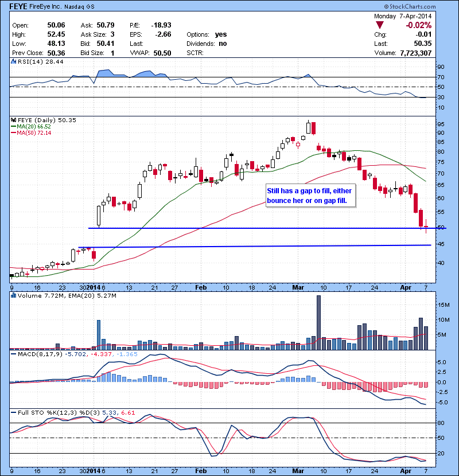
Task: Click the Chg value -0.01
Action: pos(423,34)
